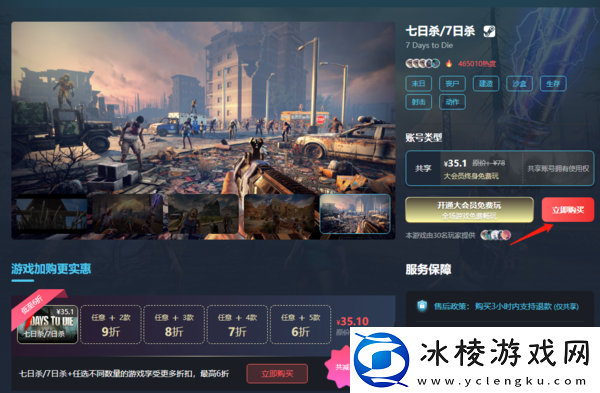Select the 动作 tag

tap(452, 102)
